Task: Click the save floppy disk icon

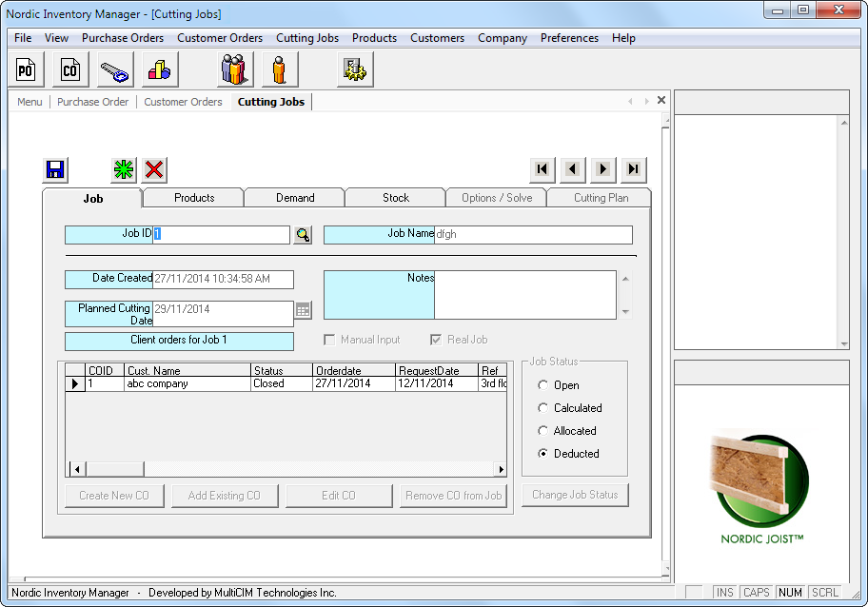Action: 55,169
